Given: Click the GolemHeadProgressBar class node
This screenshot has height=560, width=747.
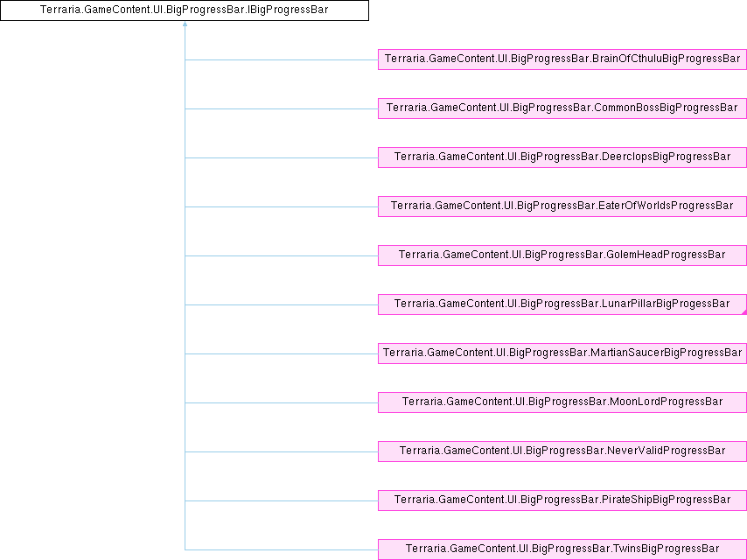Looking at the screenshot, I should 562,255.
